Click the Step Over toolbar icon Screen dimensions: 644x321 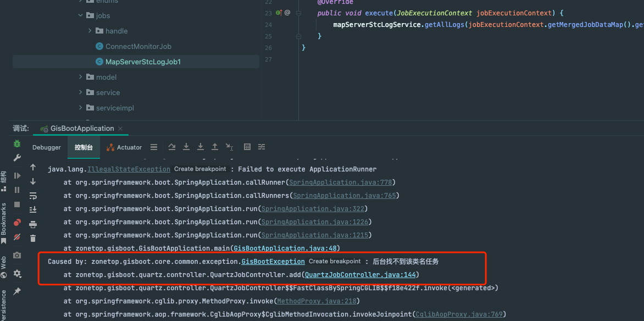tap(172, 147)
